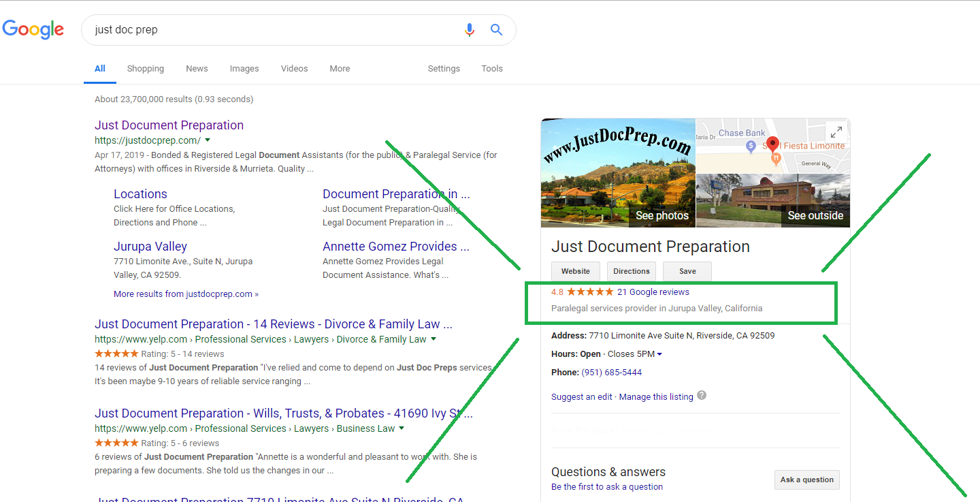
Task: Click the Google logo
Action: coord(33,29)
